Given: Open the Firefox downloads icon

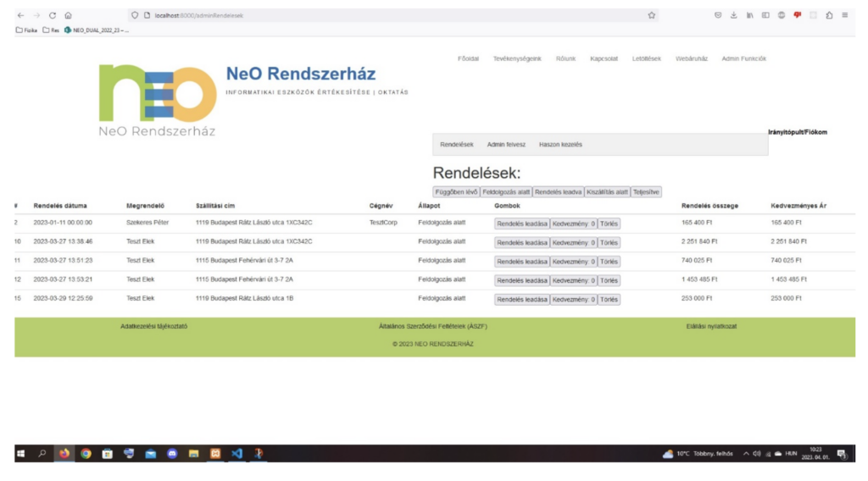Looking at the screenshot, I should click(x=734, y=15).
